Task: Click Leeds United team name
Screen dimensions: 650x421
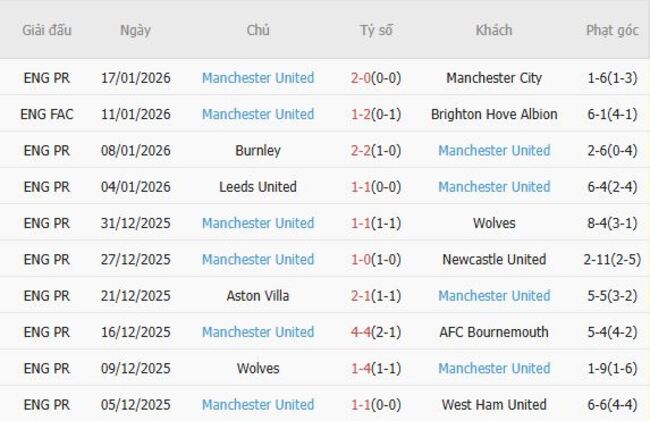Action: point(257,187)
